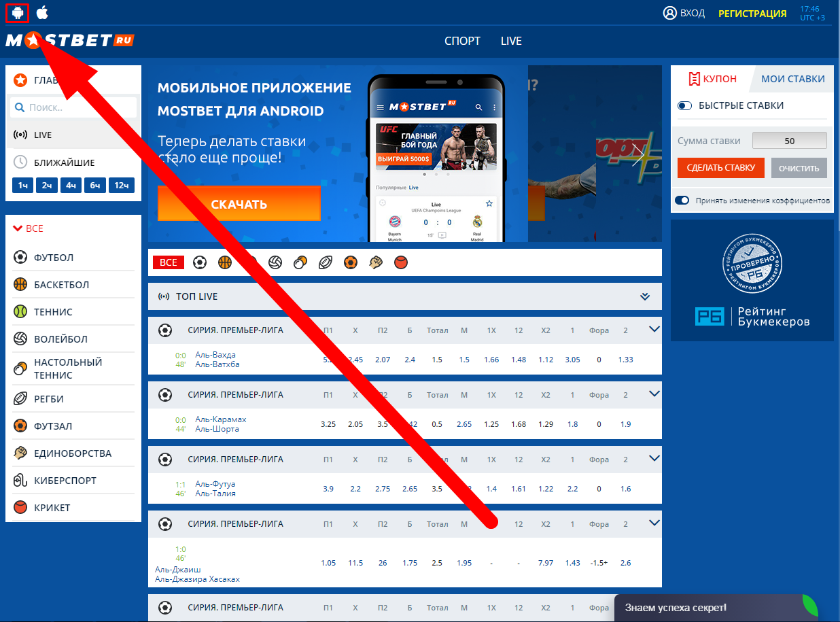Select football icon in horizontal sport filter row
Viewport: 840px width, 622px height.
199,262
